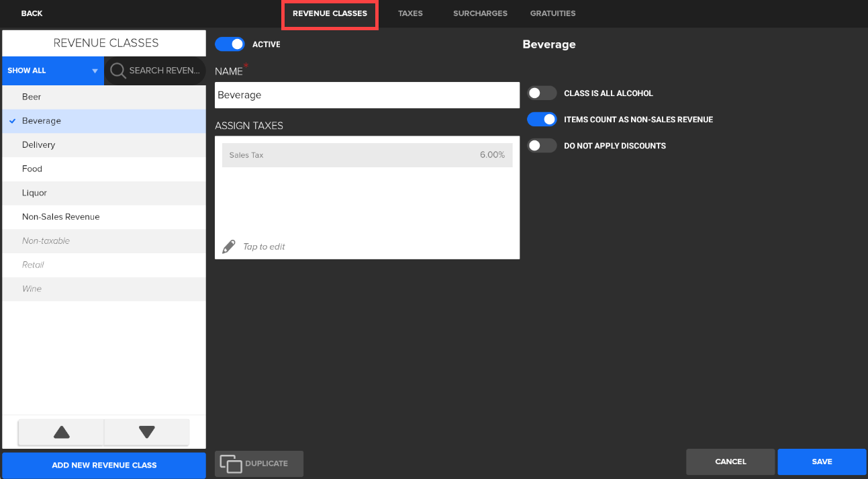Switch to the Taxes tab
Viewport: 868px width, 479px height.
[x=410, y=13]
